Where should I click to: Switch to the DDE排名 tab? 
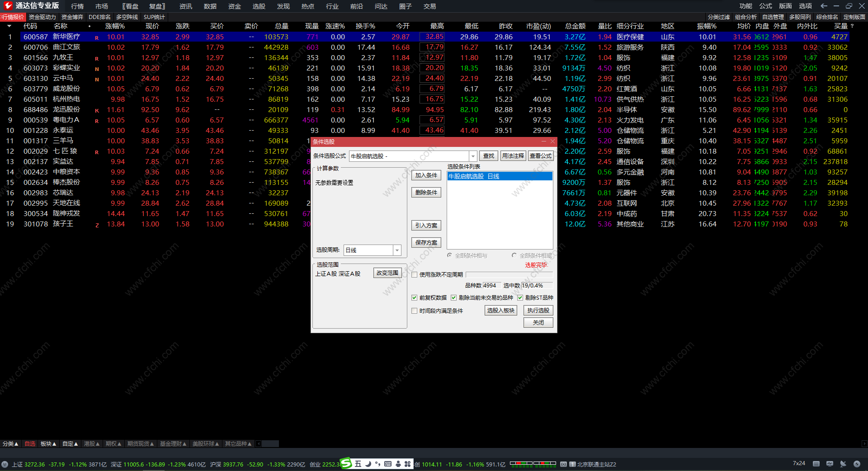tap(99, 17)
